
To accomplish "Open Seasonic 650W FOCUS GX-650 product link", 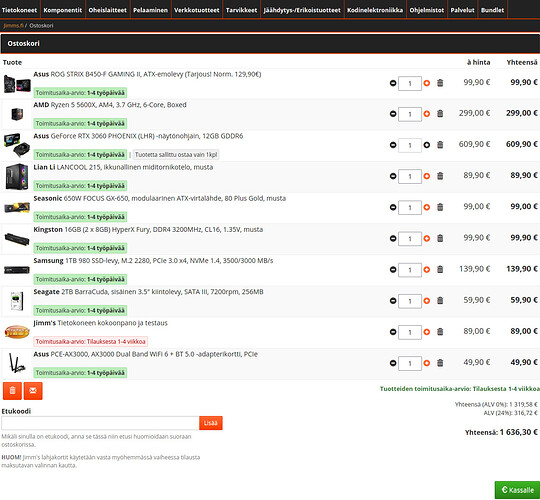I will point(159,198).
